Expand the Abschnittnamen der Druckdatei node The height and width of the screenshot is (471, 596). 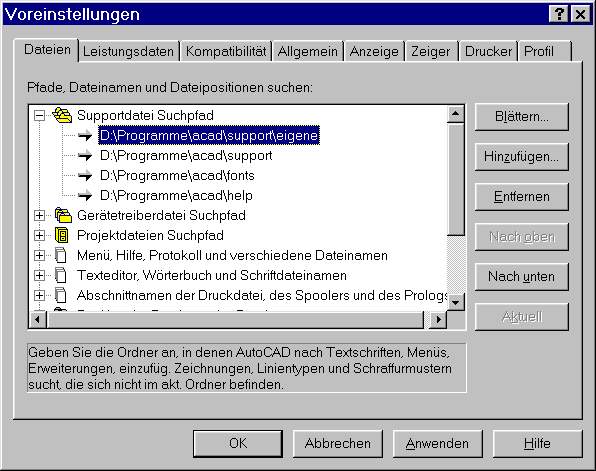click(39, 295)
